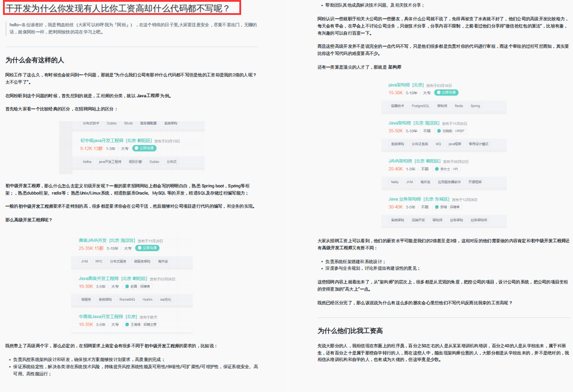This screenshot has width=573, height=392.
Task: Select the Struts skill tag
Action: click(128, 124)
